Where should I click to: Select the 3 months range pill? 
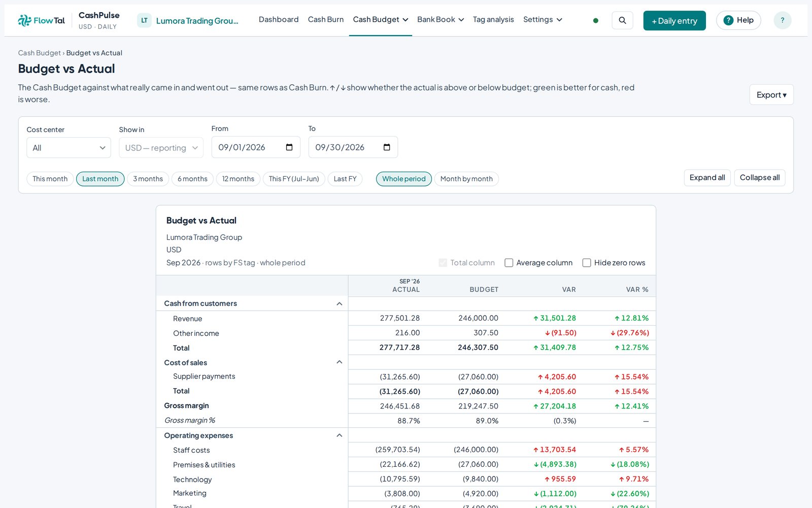(x=148, y=179)
